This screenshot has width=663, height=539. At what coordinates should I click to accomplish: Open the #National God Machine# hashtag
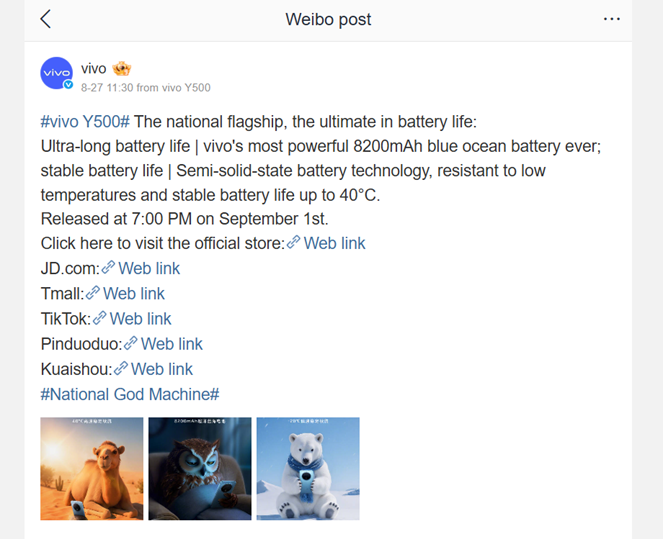coord(130,394)
